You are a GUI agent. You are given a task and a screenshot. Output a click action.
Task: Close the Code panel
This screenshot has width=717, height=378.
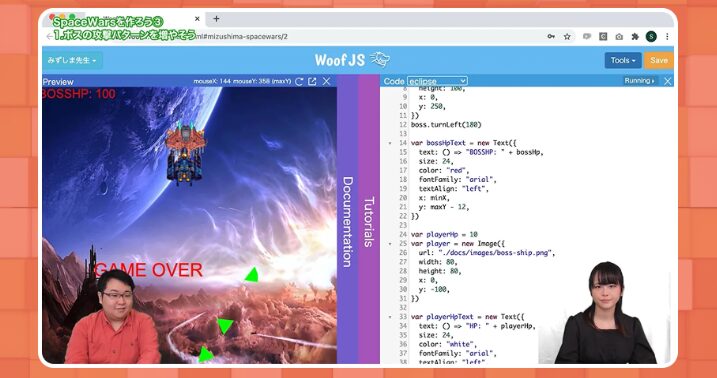click(x=668, y=81)
